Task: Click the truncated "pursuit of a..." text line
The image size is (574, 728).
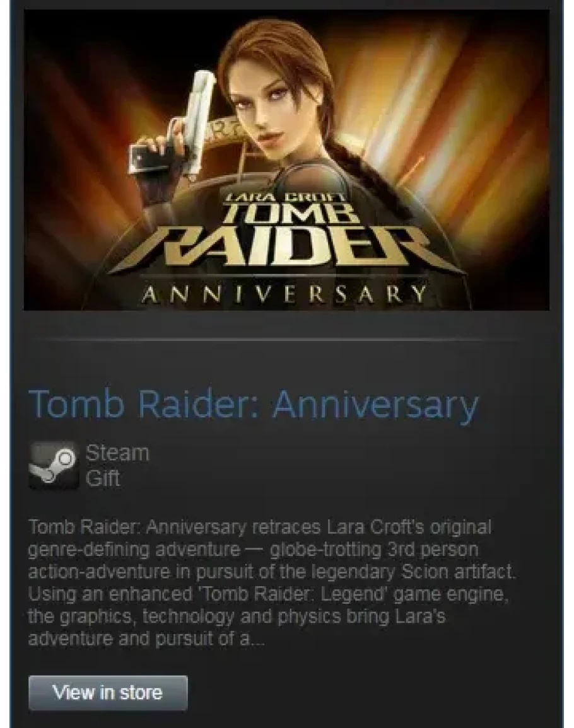Action: [x=147, y=639]
